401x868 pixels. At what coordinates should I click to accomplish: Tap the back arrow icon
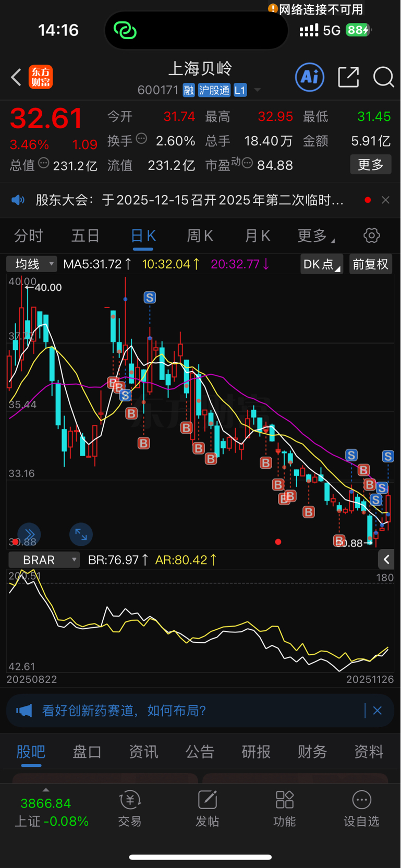tap(16, 77)
